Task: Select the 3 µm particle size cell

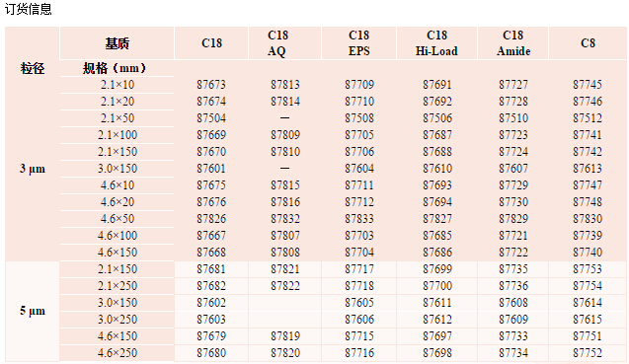Action: pos(33,169)
